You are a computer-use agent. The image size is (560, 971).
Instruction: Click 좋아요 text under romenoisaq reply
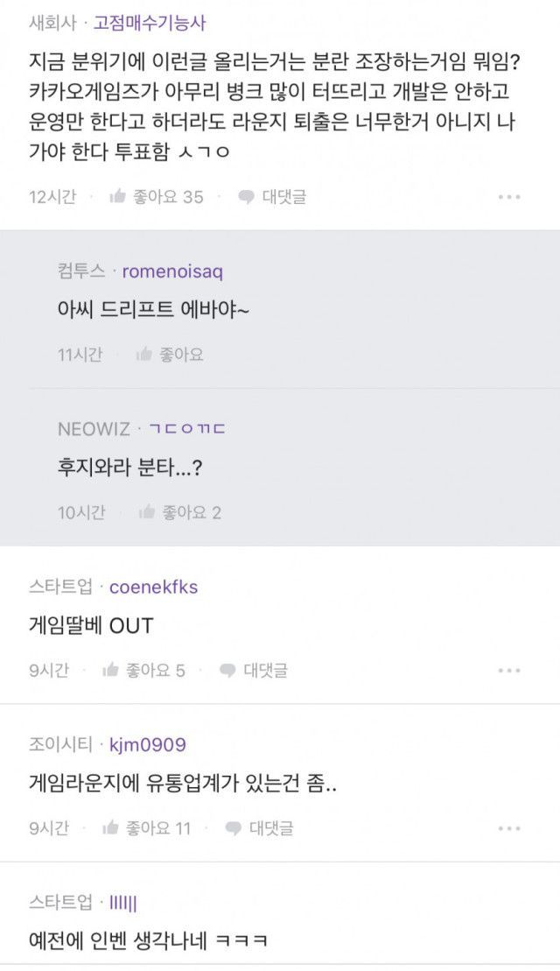(x=181, y=355)
